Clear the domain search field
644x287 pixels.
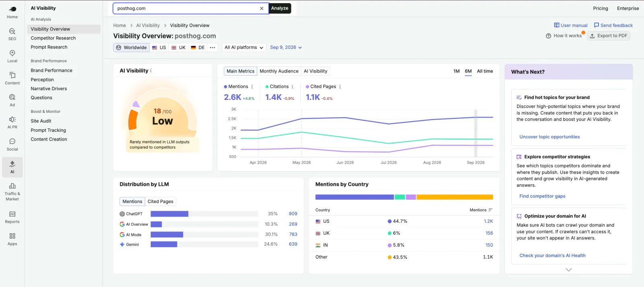click(x=262, y=8)
